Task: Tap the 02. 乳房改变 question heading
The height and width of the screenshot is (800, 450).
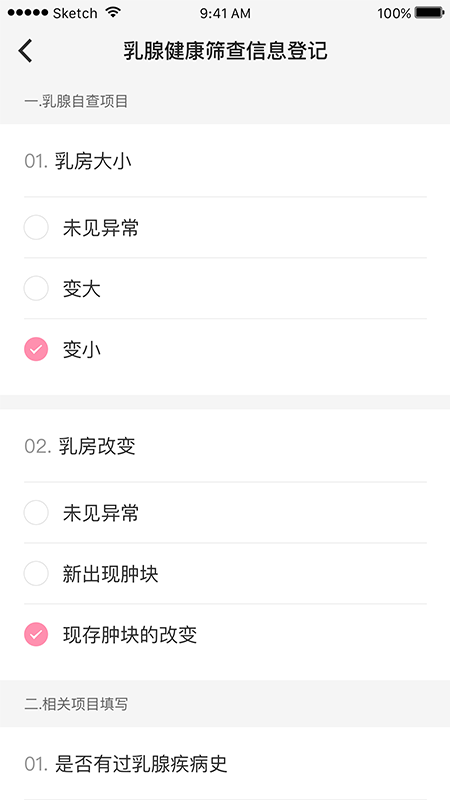Action: 80,446
